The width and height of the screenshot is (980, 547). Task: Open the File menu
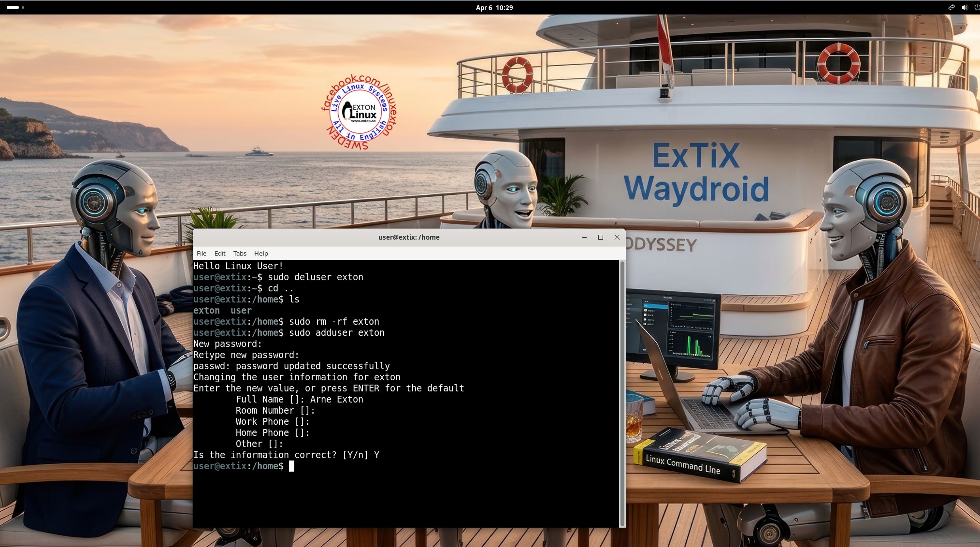click(202, 253)
